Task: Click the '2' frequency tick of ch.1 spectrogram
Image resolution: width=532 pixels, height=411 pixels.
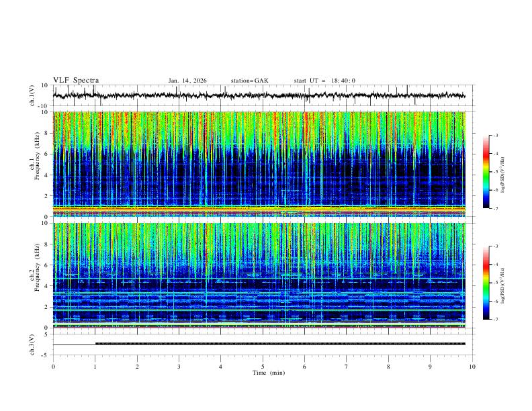Action: 46,195
